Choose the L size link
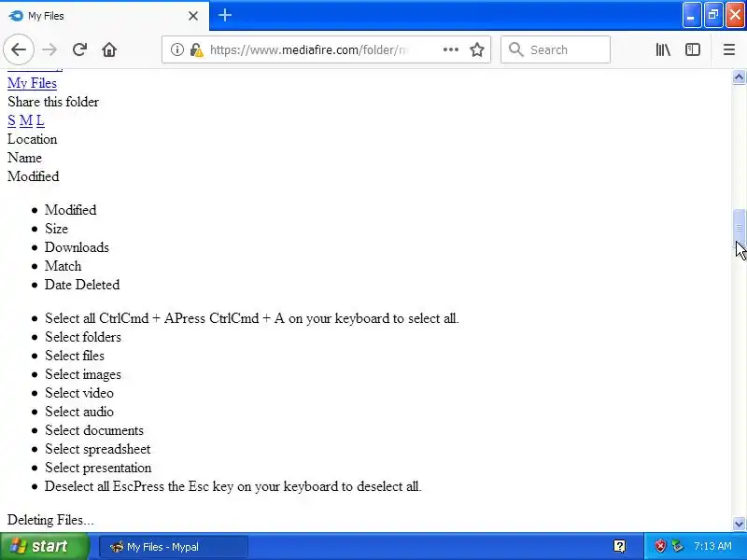The image size is (747, 560). pyautogui.click(x=40, y=120)
